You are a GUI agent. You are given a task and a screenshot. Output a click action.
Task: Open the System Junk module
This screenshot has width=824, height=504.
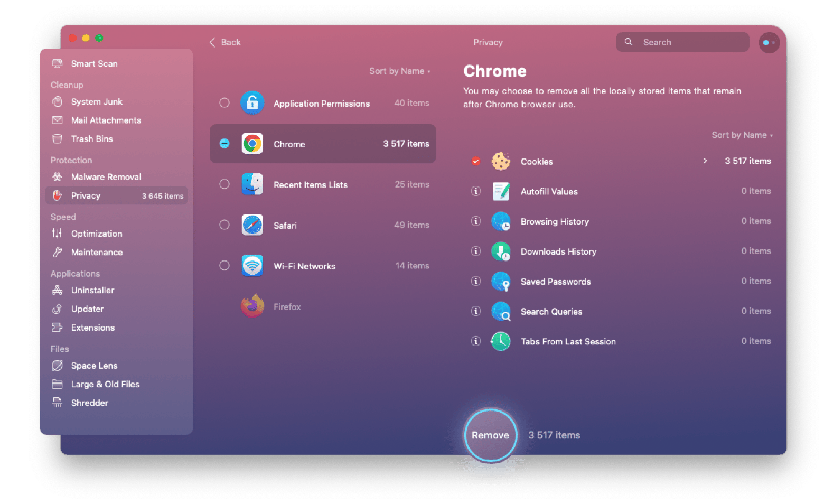click(x=116, y=101)
